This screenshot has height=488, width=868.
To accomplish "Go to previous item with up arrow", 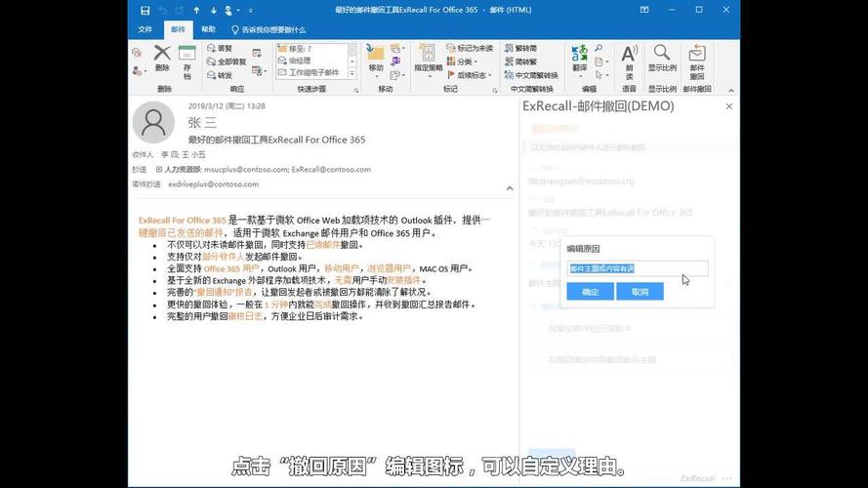I will 196,10.
